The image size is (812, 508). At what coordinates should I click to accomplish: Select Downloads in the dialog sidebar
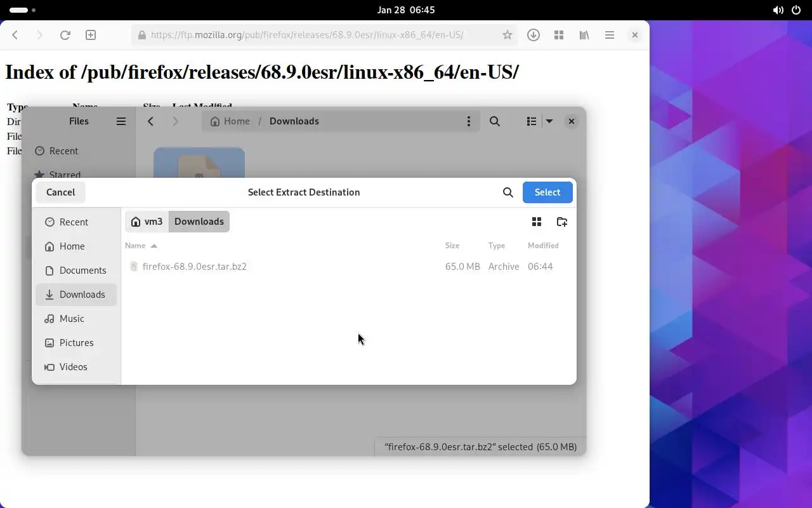pyautogui.click(x=76, y=295)
